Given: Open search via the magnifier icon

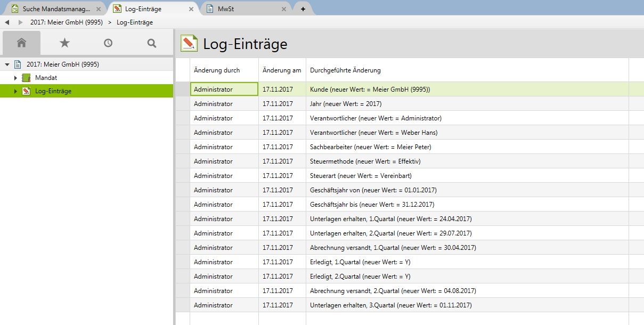Looking at the screenshot, I should [151, 42].
